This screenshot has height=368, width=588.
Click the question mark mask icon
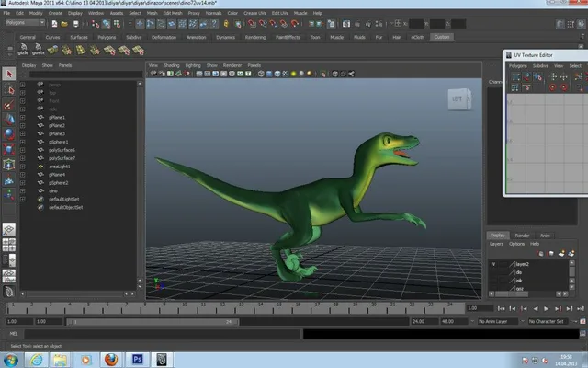214,24
